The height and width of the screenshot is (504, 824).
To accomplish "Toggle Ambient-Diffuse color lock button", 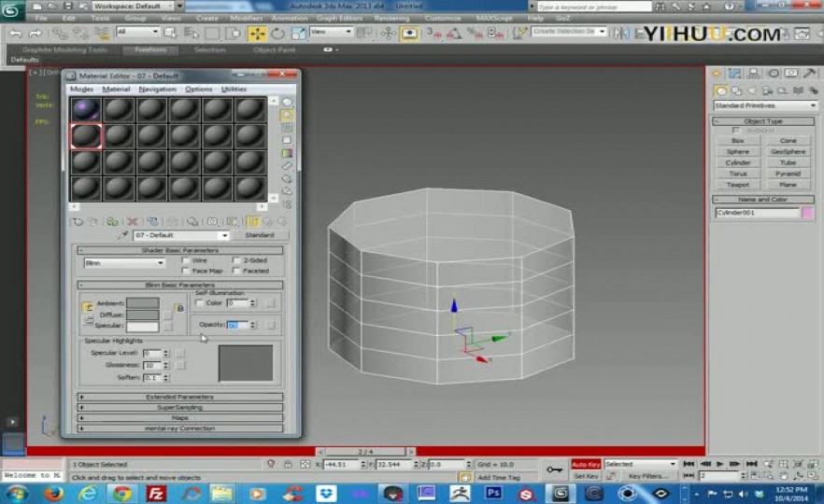I will click(179, 308).
